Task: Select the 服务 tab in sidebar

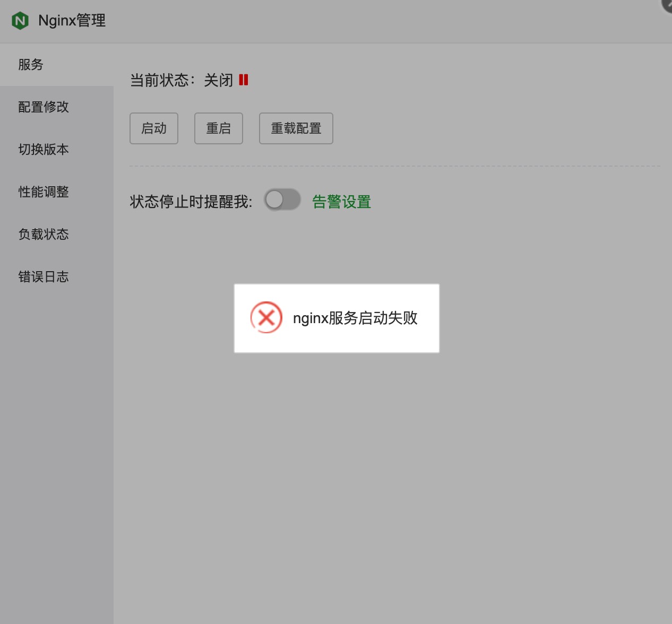Action: point(57,65)
